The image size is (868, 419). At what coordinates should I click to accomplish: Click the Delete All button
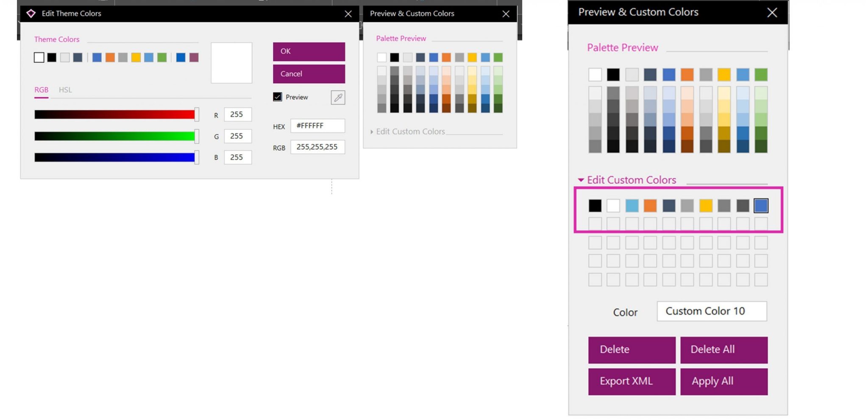pyautogui.click(x=724, y=350)
